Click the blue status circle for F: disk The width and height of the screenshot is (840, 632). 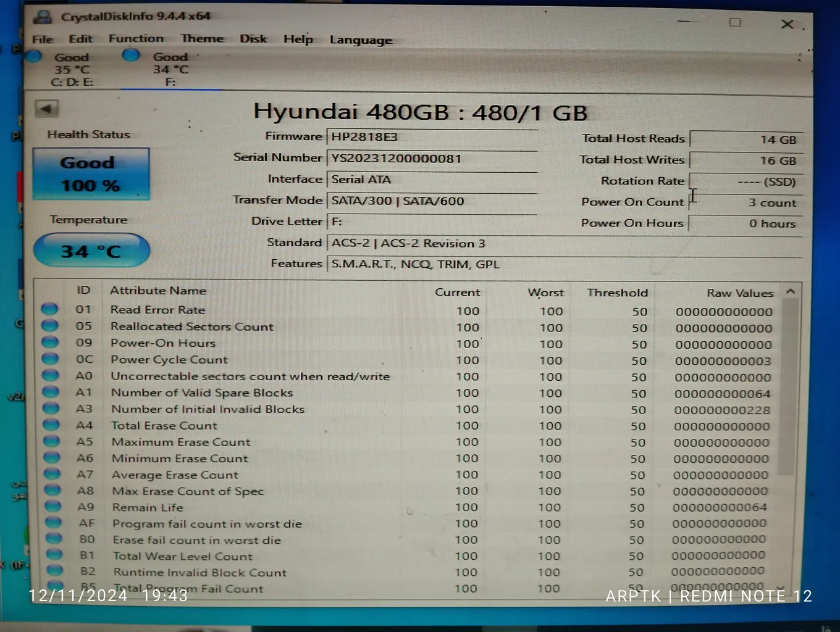130,56
